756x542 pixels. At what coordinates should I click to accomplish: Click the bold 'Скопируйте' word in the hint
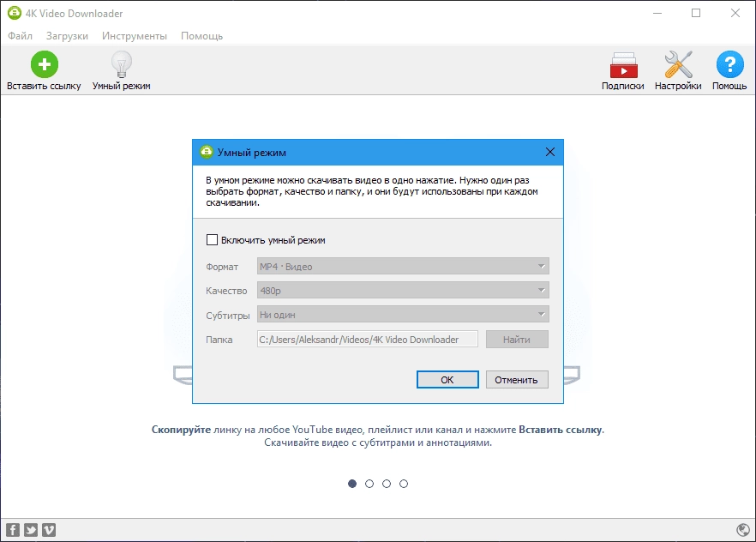coord(182,429)
